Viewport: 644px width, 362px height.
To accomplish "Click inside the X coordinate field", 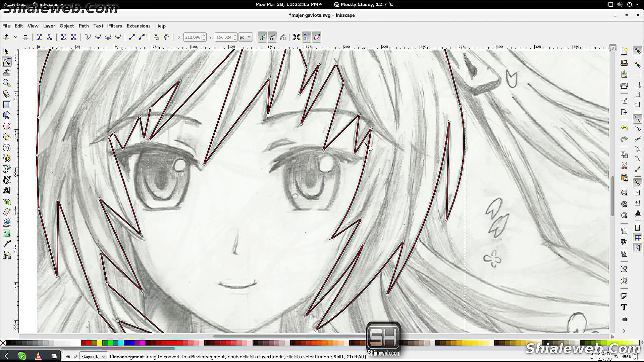I will pyautogui.click(x=193, y=37).
